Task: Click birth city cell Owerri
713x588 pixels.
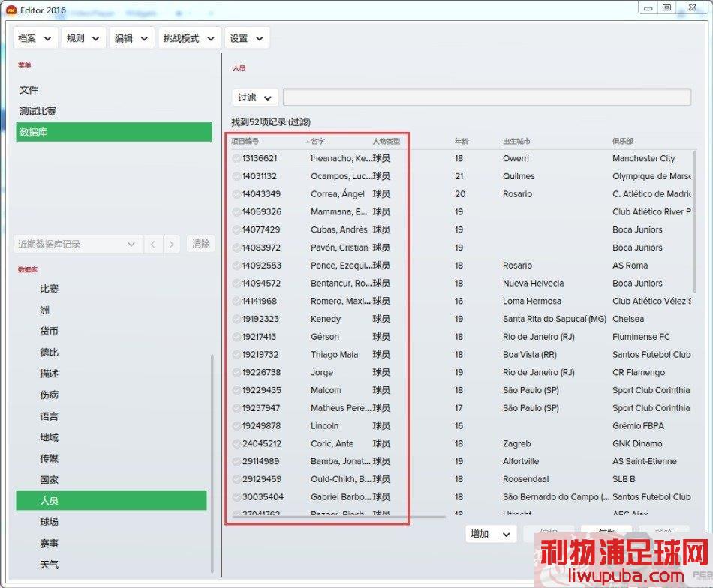Action: (x=516, y=158)
